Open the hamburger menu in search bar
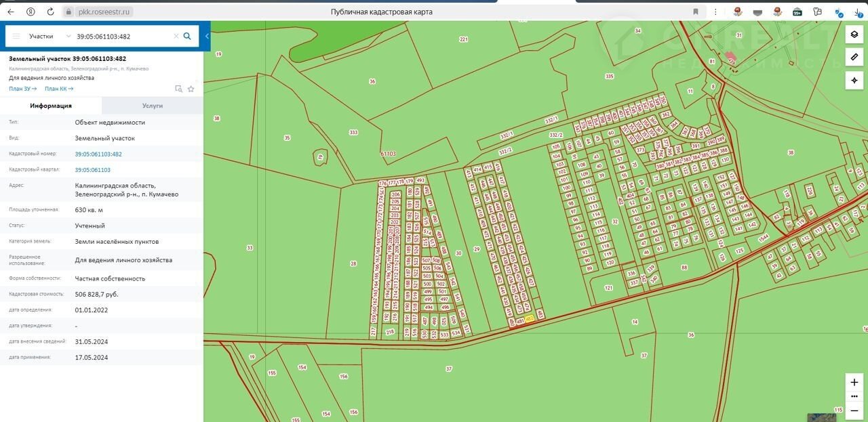Image resolution: width=868 pixels, height=422 pixels. click(x=16, y=36)
